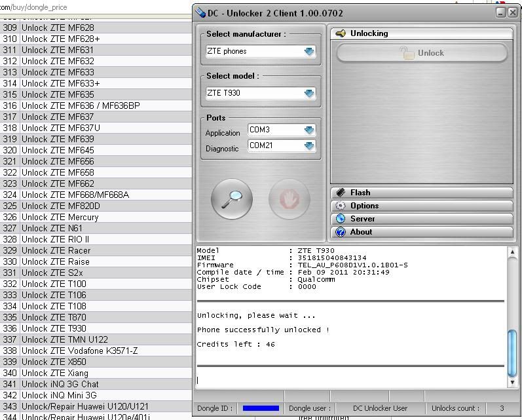Close the DC-Unlocker window
Image resolution: width=522 pixels, height=420 pixels.
[x=513, y=12]
